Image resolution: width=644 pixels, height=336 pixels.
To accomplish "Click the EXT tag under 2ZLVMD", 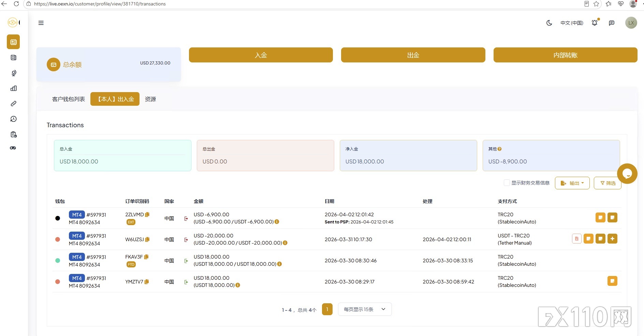I will [131, 222].
